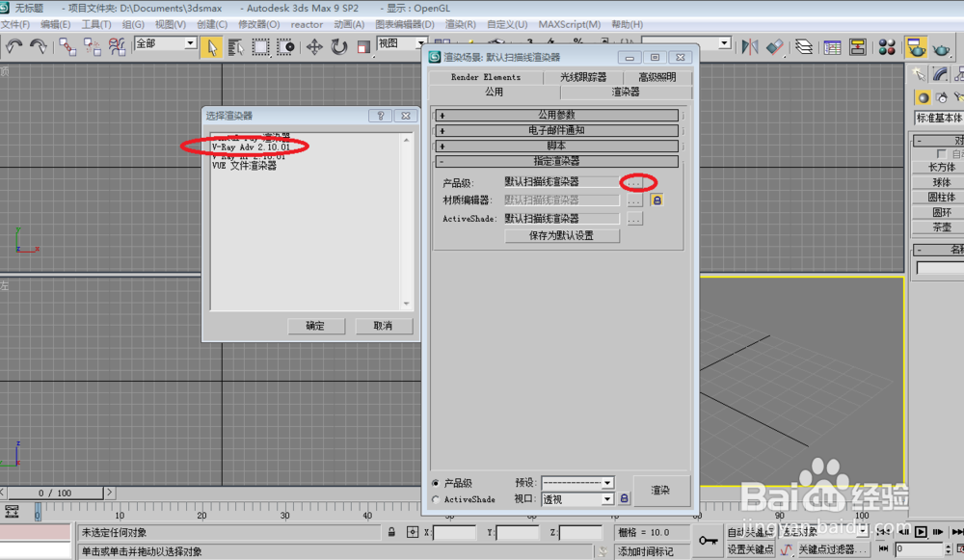This screenshot has width=964, height=560.
Task: Expand the 公用参数 rollout
Action: tap(557, 115)
